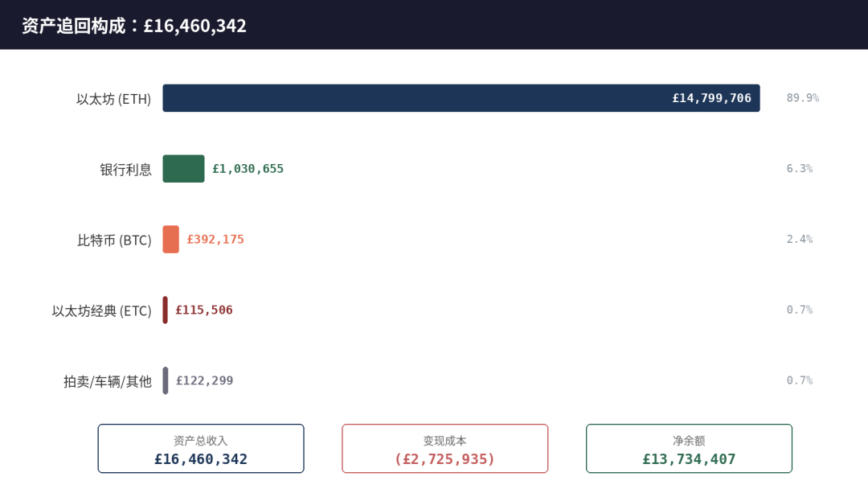Select the 比特币 (BTC) row label
The height and width of the screenshot is (489, 868).
[114, 240]
